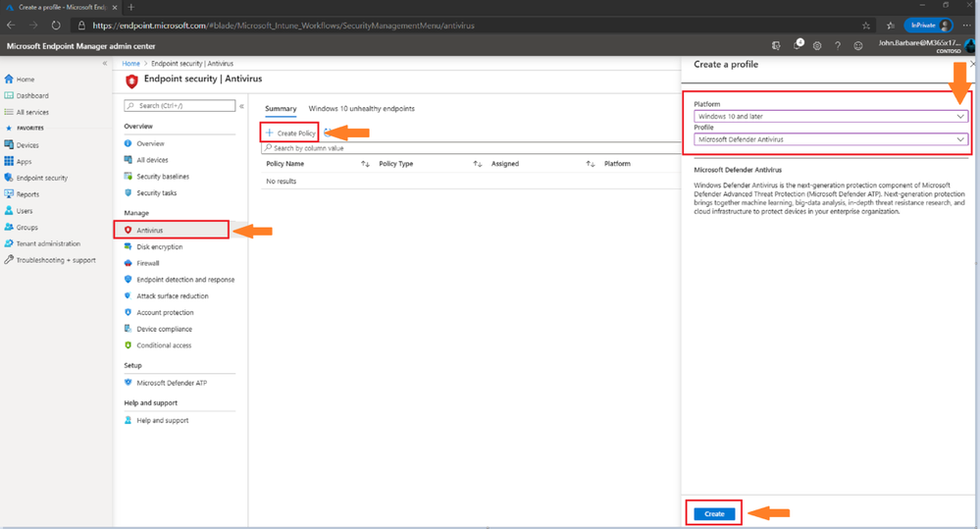Open the browser settings and more menu
980x529 pixels.
point(967,26)
